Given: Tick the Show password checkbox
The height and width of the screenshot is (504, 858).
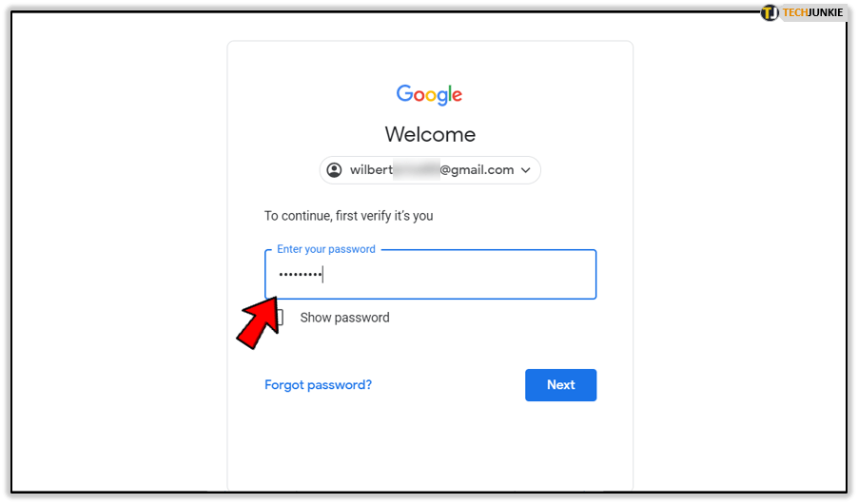Looking at the screenshot, I should (x=281, y=318).
